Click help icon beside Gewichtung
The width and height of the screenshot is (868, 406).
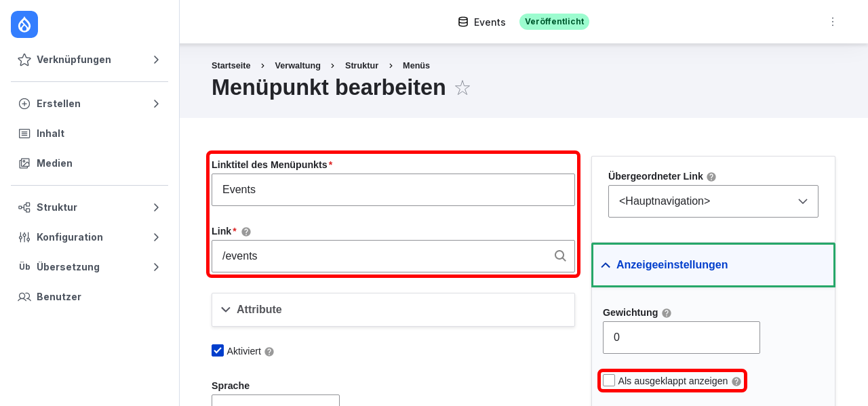coord(667,313)
